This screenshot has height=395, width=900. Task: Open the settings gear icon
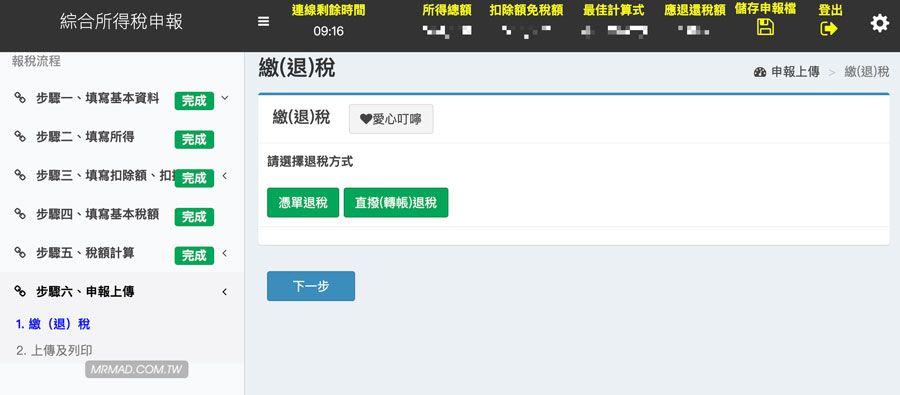[879, 24]
